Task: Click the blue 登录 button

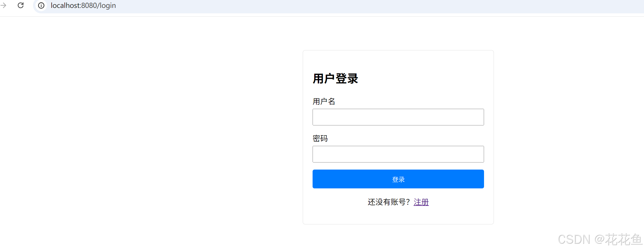Action: click(x=398, y=179)
